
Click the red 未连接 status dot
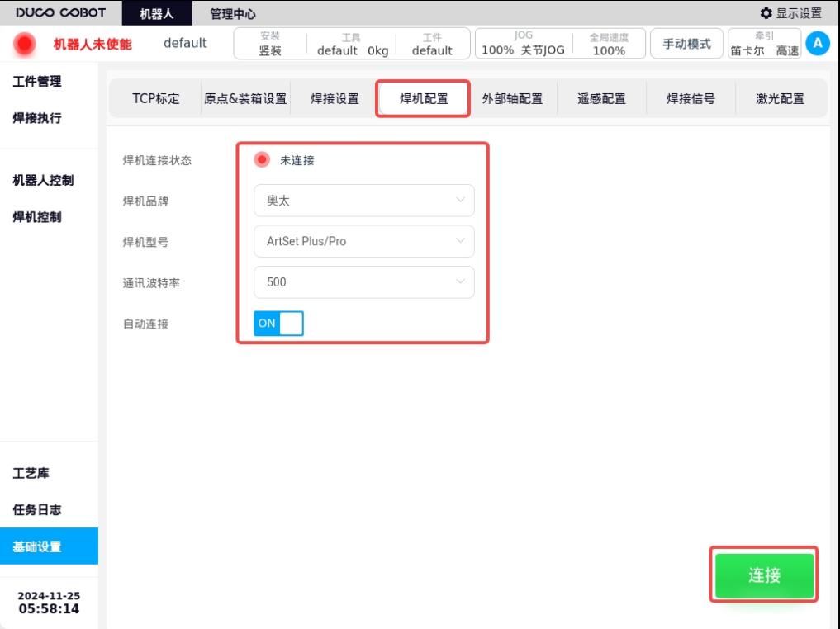coord(262,159)
